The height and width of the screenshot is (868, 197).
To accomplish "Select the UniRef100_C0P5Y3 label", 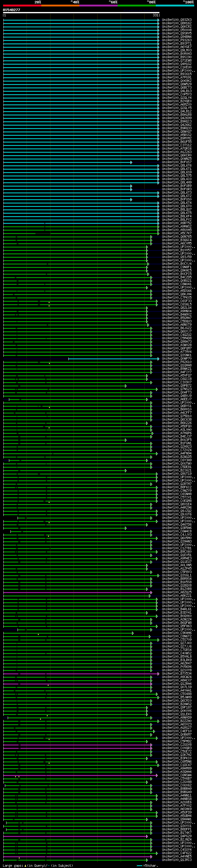I will pyautogui.click(x=177, y=94).
